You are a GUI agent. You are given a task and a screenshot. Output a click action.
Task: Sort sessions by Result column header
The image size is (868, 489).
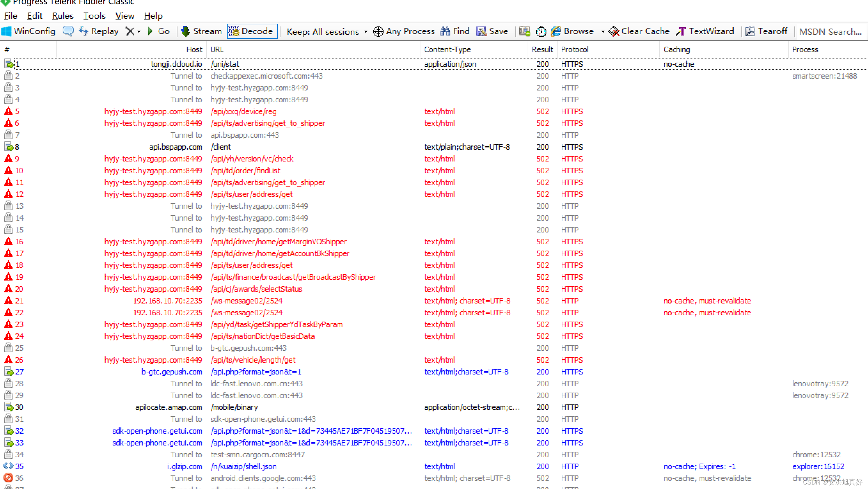point(542,49)
